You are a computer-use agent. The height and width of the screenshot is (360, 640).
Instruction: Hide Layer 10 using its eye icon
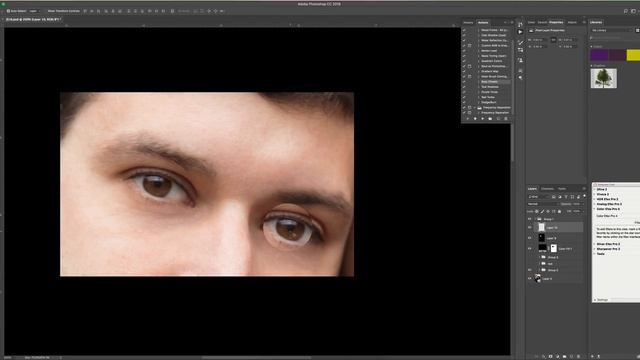pos(530,227)
